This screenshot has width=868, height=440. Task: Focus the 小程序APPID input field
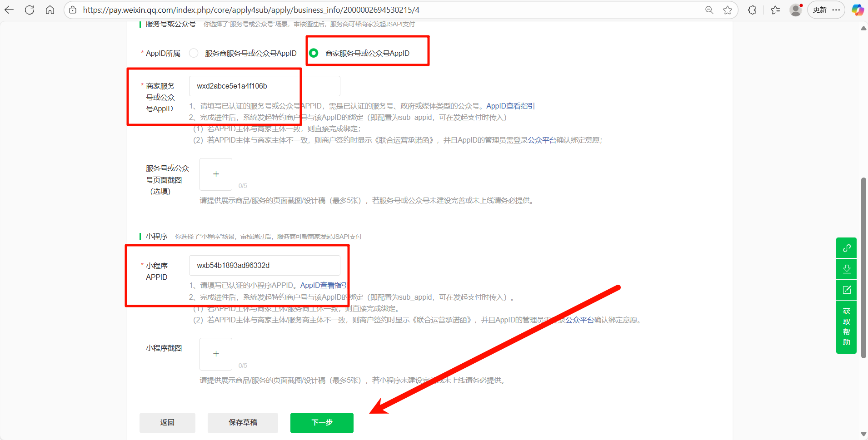coord(264,265)
